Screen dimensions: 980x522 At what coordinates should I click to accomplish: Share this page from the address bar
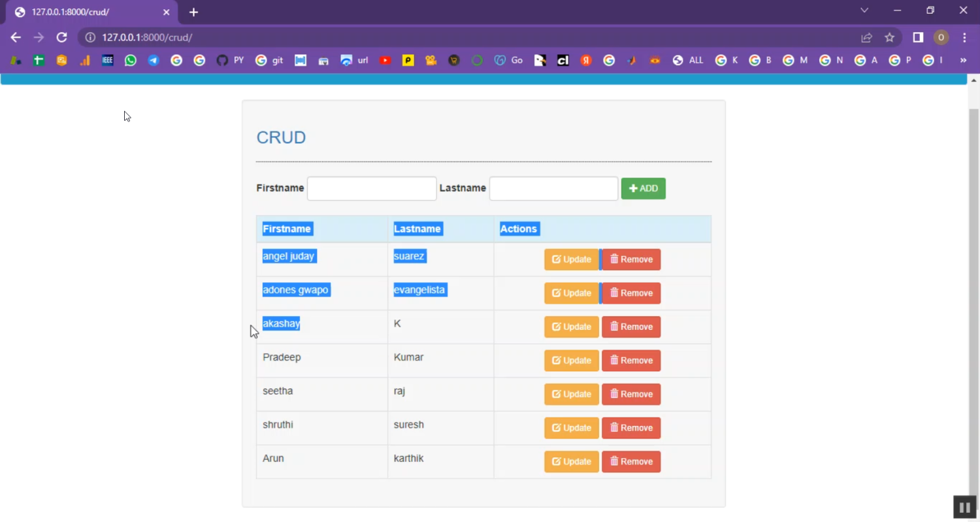pos(866,37)
